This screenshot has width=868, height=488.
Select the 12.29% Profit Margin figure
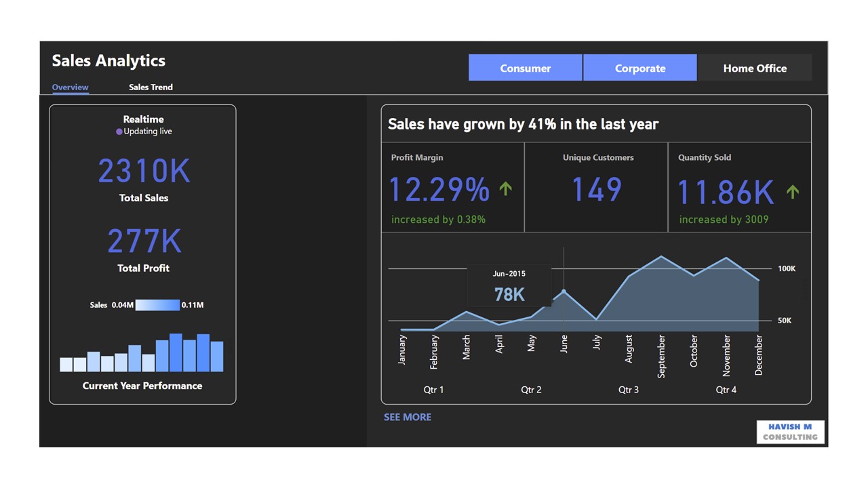439,190
